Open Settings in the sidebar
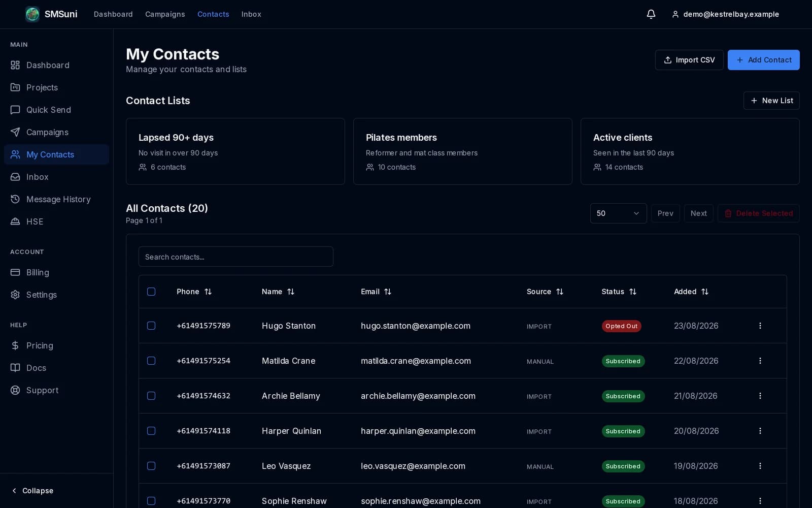The height and width of the screenshot is (508, 812). [56, 295]
